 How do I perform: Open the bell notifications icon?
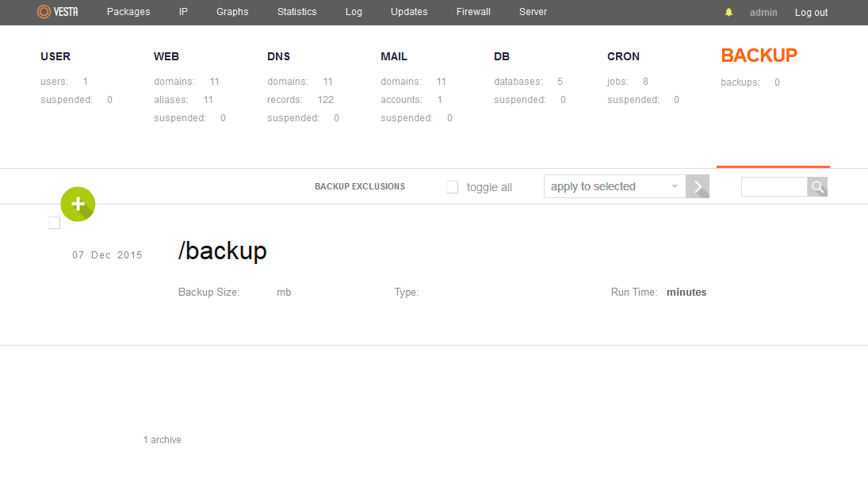[728, 12]
